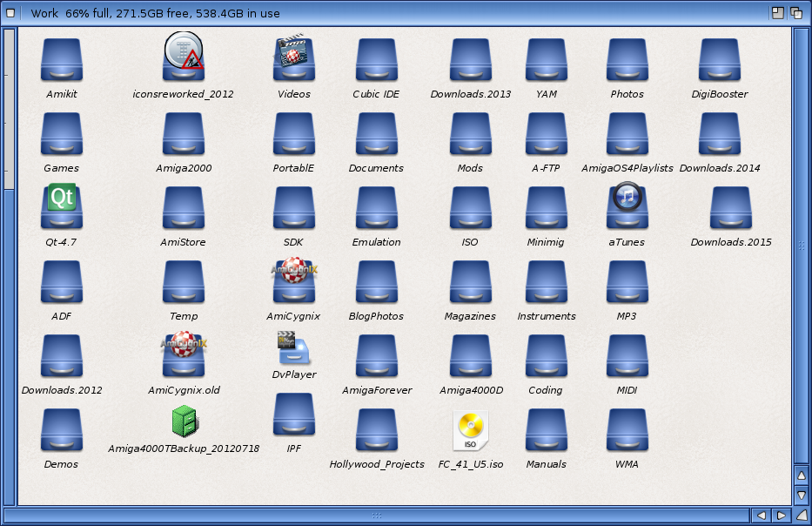Select the Minimig drawer
812x526 pixels.
point(547,208)
